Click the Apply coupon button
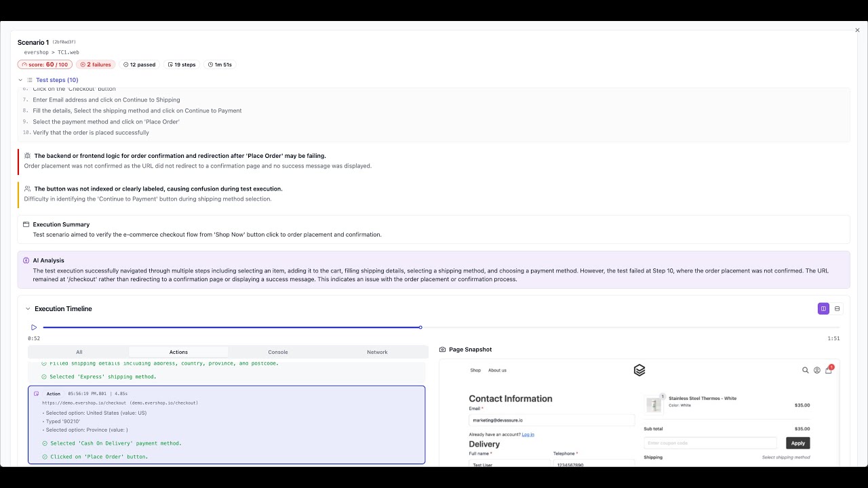The height and width of the screenshot is (488, 868). [x=798, y=443]
